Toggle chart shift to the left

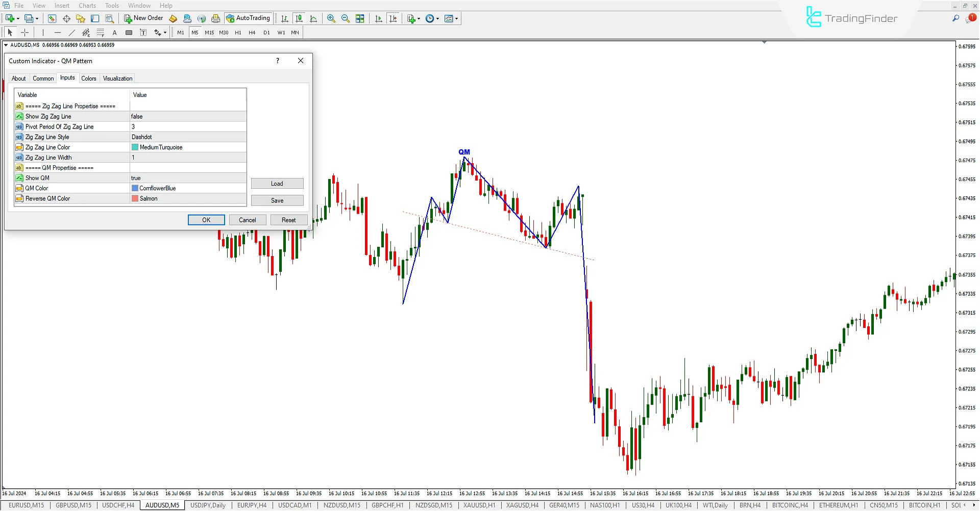(394, 18)
